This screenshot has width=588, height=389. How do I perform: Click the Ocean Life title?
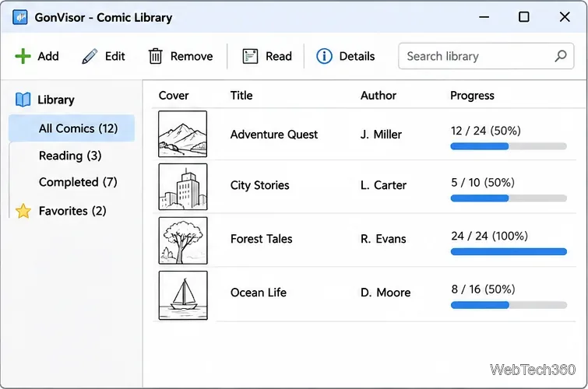(x=259, y=293)
